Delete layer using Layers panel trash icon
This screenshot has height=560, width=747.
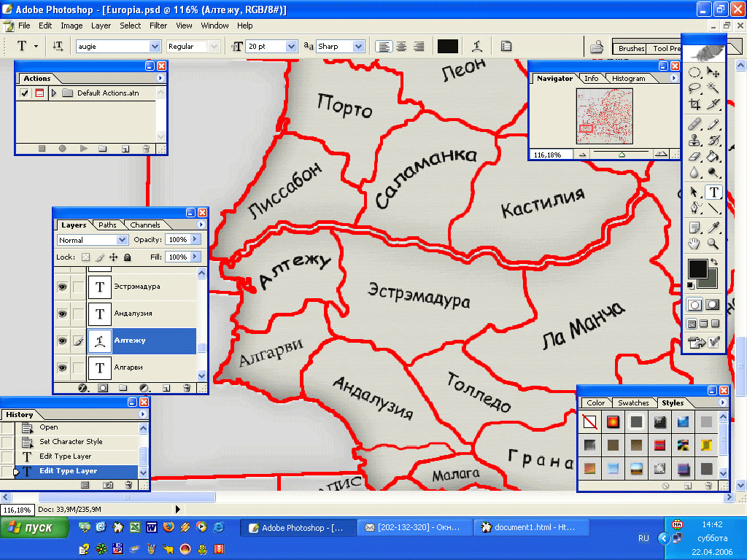pos(187,388)
